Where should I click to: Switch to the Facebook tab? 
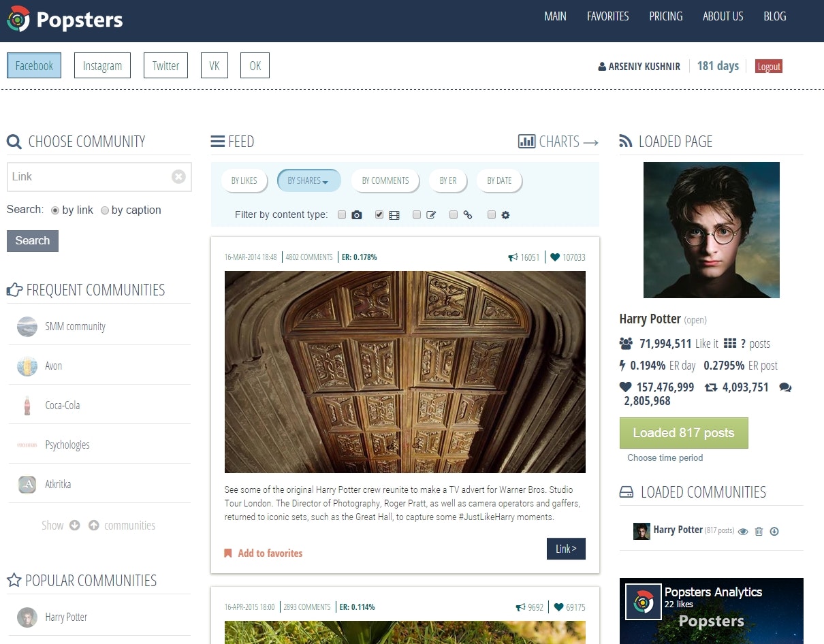click(x=34, y=65)
